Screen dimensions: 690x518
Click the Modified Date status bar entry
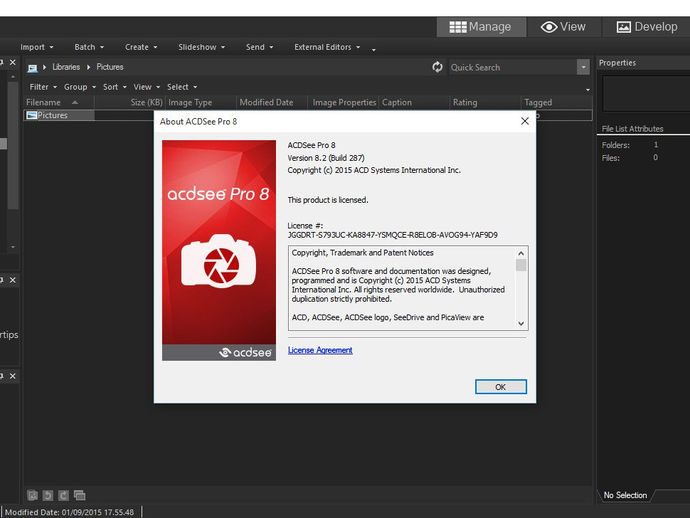[x=69, y=512]
